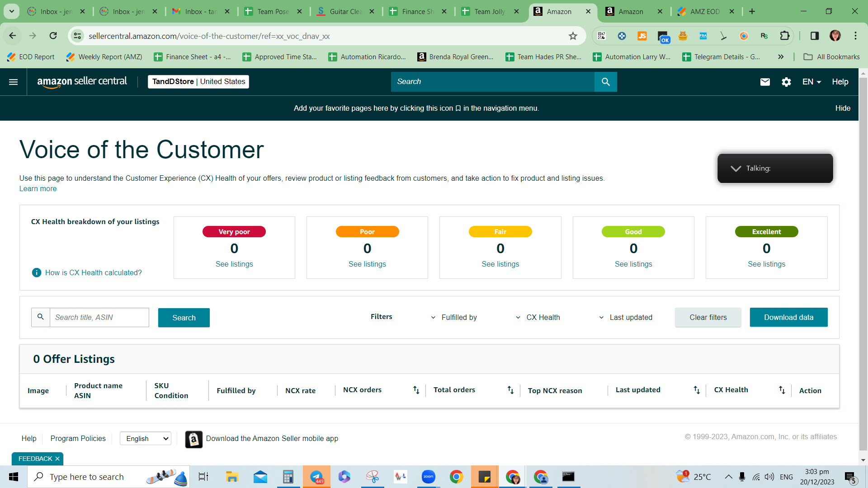Click the Windows taskbar search box
The width and height of the screenshot is (868, 488).
pyautogui.click(x=108, y=477)
